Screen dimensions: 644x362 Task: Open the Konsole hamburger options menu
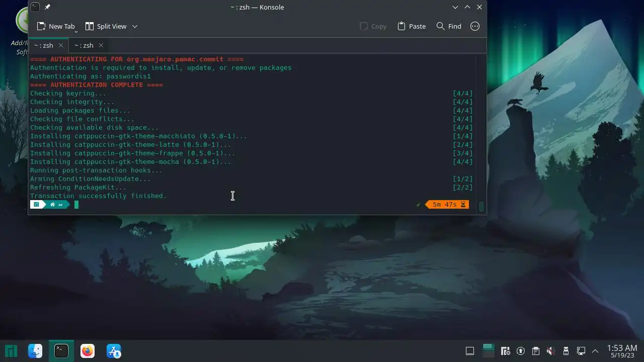coord(475,26)
